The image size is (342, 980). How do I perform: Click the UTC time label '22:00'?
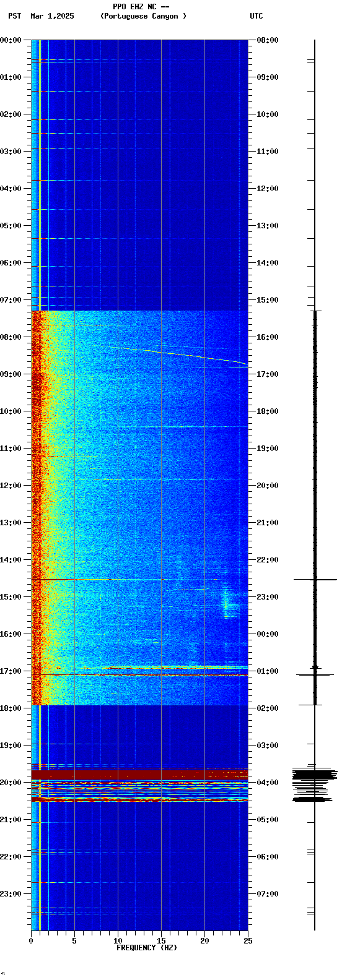268,560
